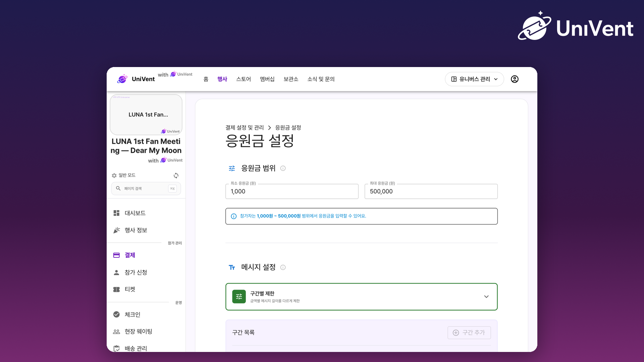Click the 응원금 설정 breadcrumb item
Viewport: 644px width, 362px height.
288,128
